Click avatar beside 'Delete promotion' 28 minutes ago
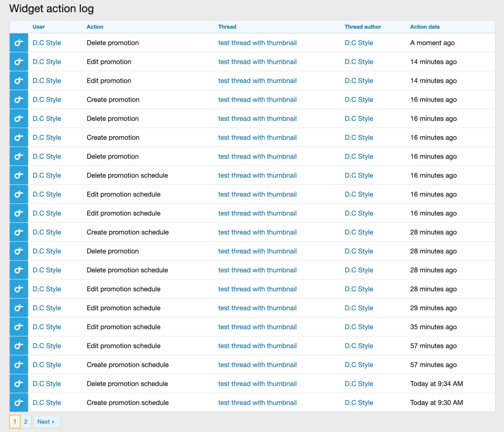Screen dimensions: 504x432 click(x=19, y=251)
